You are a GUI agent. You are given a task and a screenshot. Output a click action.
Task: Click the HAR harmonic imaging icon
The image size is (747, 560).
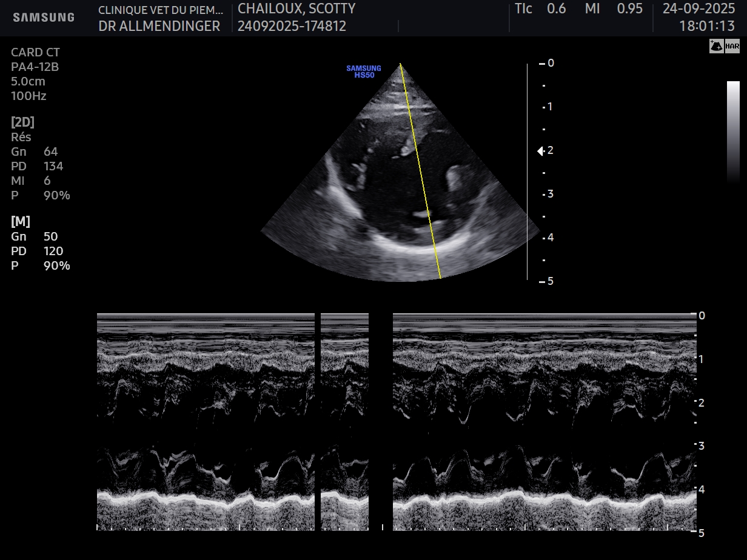click(x=732, y=46)
